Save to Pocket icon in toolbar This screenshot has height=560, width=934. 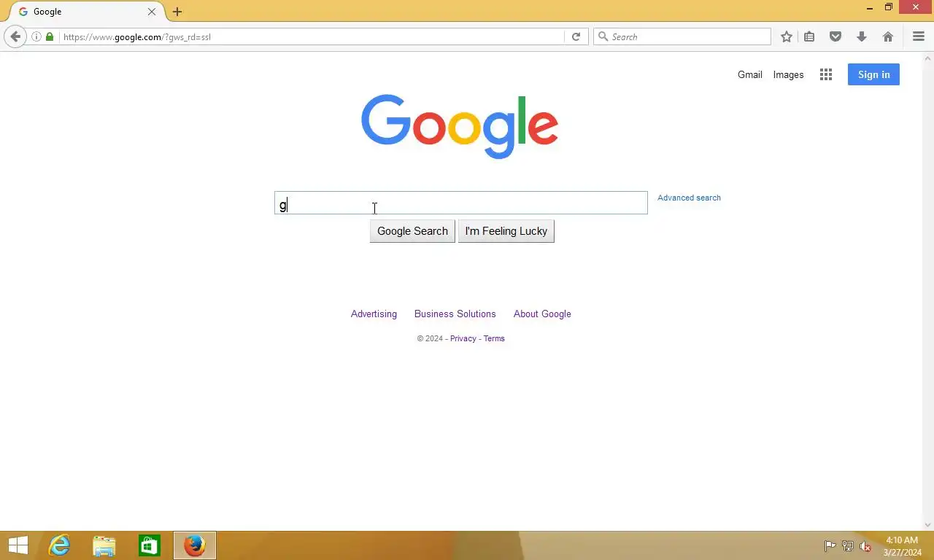tap(835, 36)
